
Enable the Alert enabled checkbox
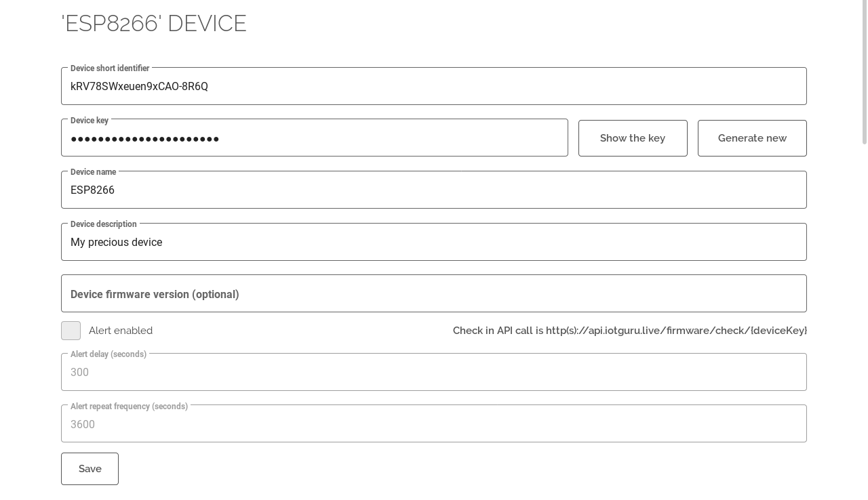pyautogui.click(x=71, y=331)
